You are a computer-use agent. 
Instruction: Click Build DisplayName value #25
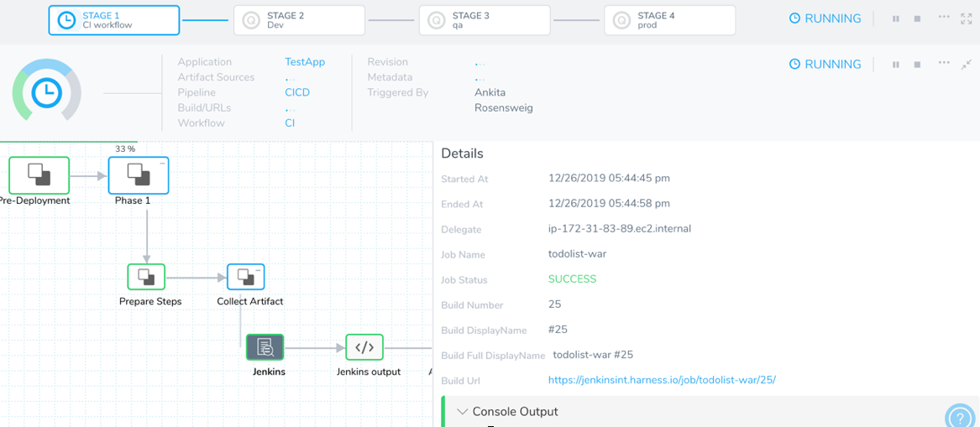(x=558, y=330)
